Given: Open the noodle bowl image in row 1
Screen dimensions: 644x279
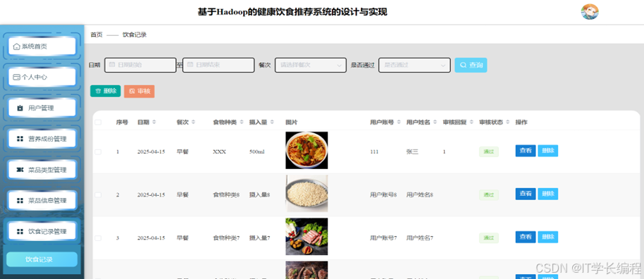Looking at the screenshot, I should coord(306,150).
